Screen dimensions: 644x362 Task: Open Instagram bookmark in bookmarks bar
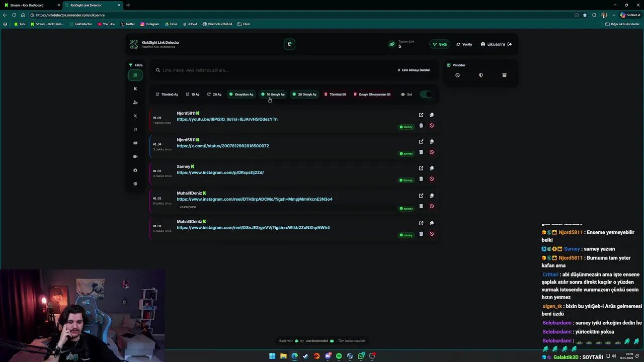click(150, 24)
